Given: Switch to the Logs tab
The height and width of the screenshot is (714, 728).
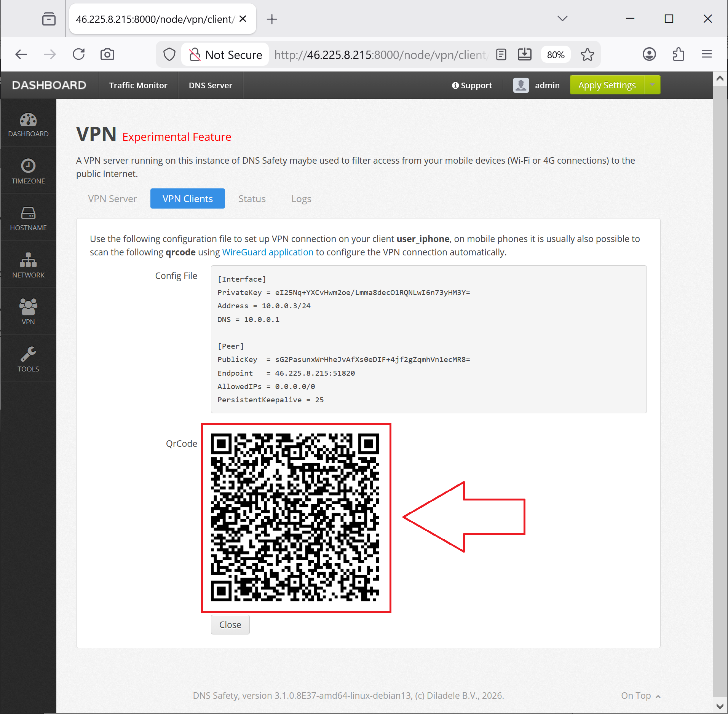Looking at the screenshot, I should (x=301, y=199).
